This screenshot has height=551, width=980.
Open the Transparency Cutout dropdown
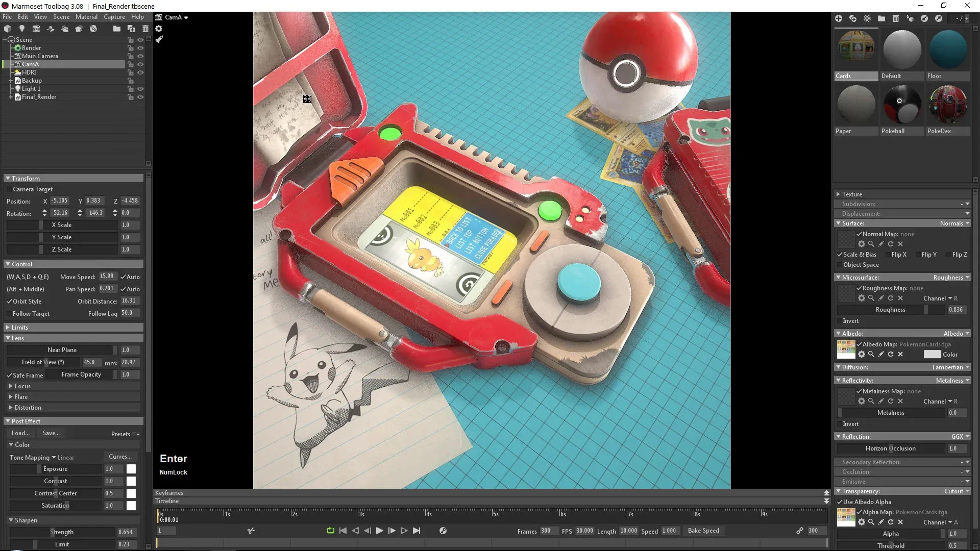coord(957,491)
